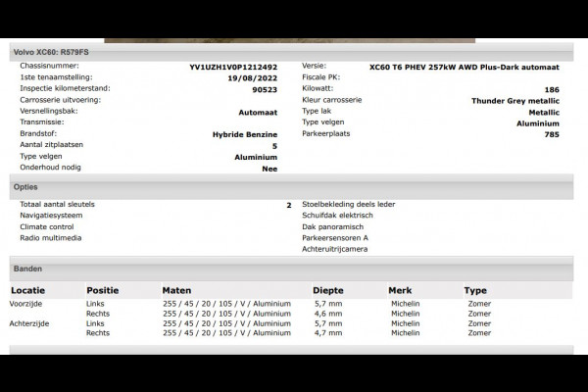588x392 pixels.
Task: Click the Volvo XC60: R579FS section header
Action: pyautogui.click(x=291, y=52)
